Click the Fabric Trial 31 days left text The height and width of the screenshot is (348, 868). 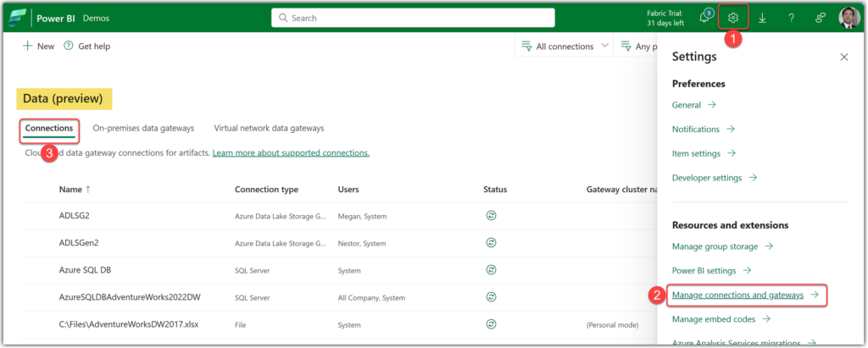[x=665, y=18]
